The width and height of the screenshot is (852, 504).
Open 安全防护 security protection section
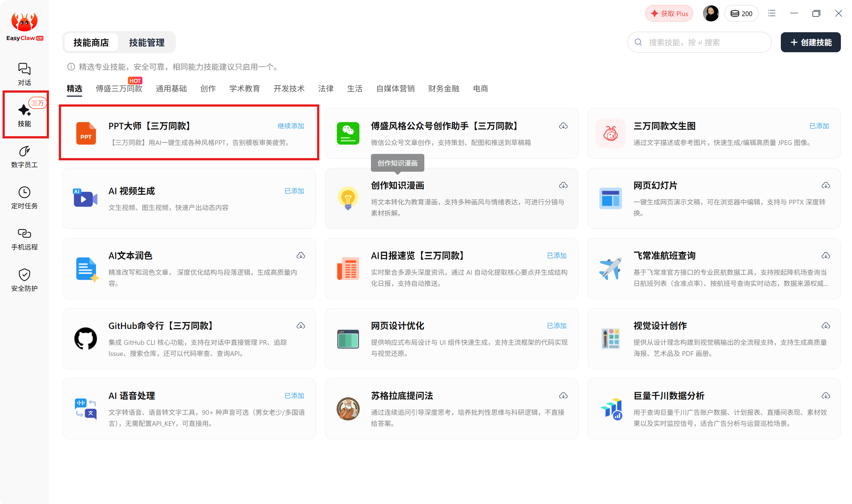24,280
